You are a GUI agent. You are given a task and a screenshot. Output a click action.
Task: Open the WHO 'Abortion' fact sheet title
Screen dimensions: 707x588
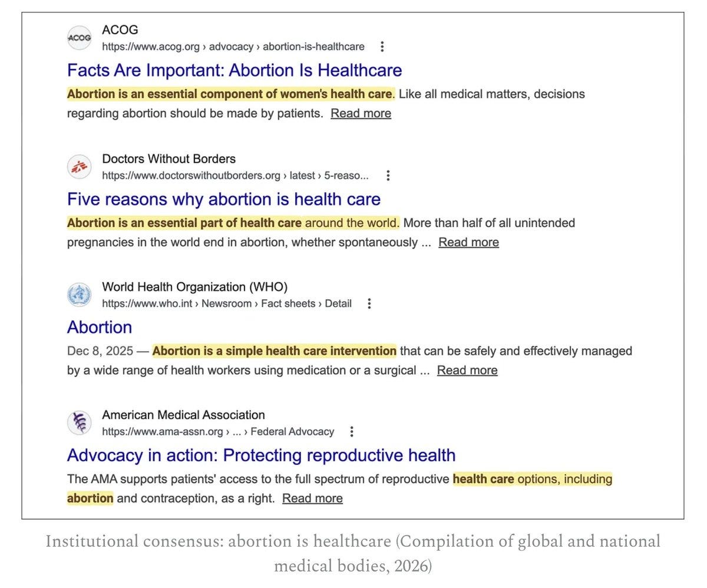click(x=100, y=327)
